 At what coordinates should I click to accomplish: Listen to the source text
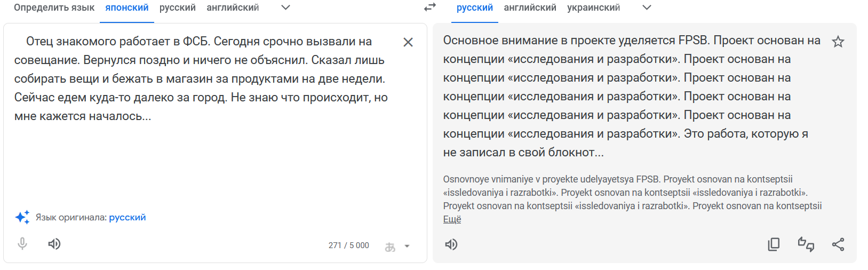coord(54,244)
